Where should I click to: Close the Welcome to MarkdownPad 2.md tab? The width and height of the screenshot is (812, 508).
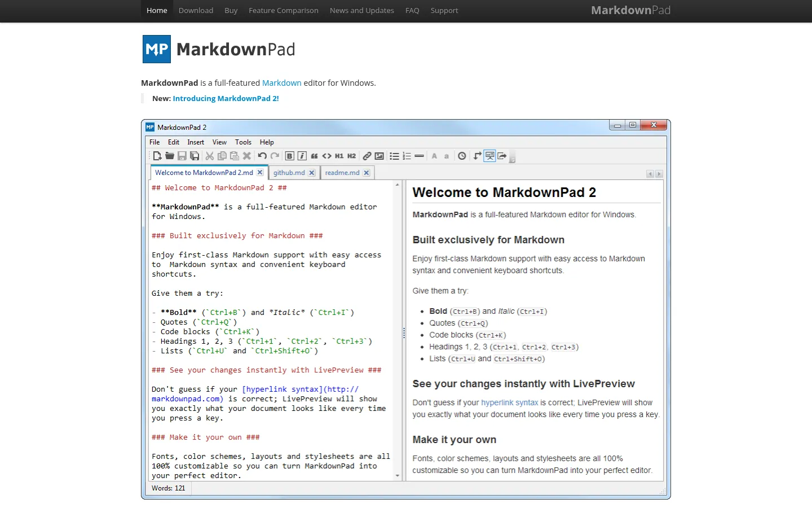(x=260, y=173)
